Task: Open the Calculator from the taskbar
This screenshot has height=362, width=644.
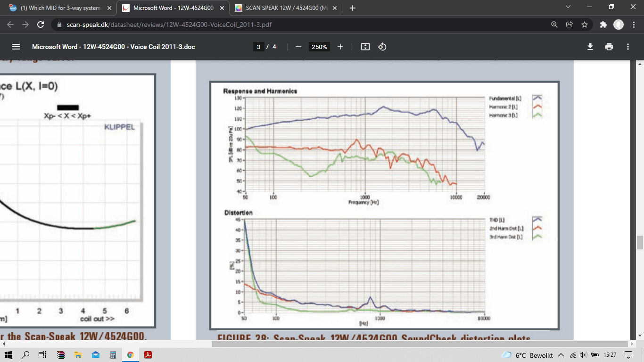Action: point(113,355)
